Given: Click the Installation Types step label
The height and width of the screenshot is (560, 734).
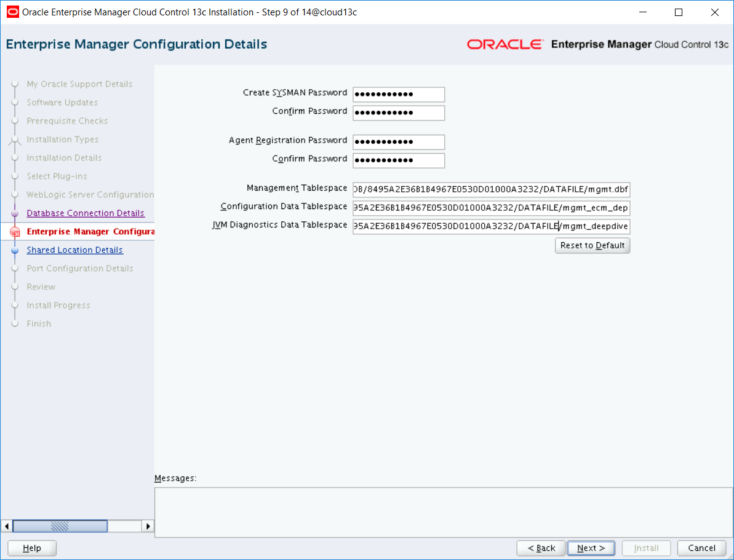Looking at the screenshot, I should 63,140.
